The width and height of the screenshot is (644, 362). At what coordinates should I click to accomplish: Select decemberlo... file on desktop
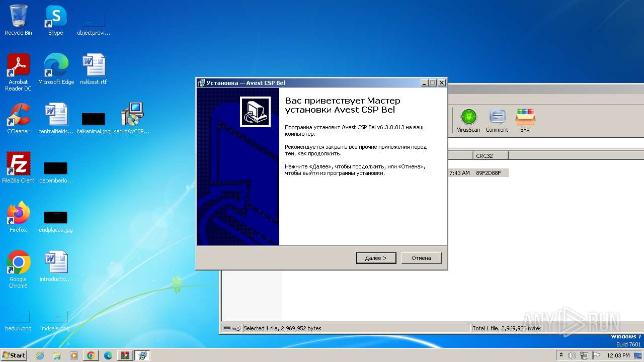(56, 173)
